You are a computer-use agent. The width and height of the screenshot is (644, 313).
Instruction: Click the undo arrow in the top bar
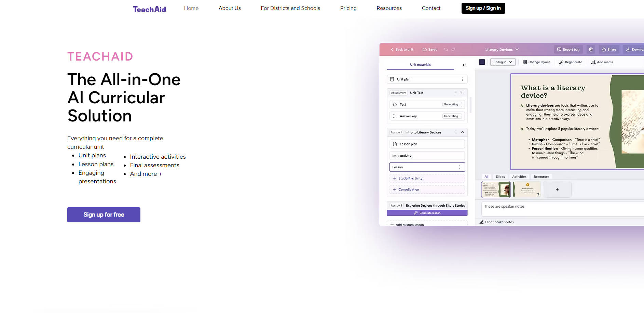[x=446, y=49]
